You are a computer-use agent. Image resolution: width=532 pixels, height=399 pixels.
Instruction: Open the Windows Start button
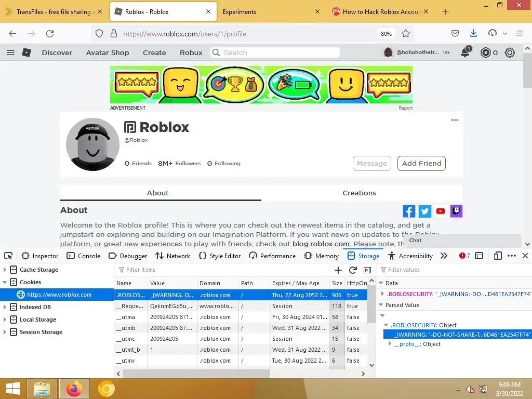tap(13, 389)
